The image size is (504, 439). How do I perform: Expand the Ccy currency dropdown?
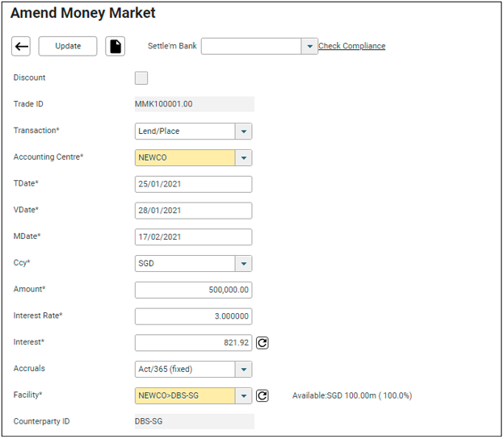pyautogui.click(x=243, y=264)
